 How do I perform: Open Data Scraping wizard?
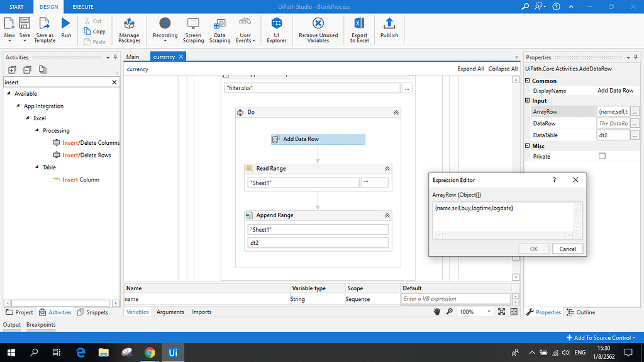tap(219, 30)
